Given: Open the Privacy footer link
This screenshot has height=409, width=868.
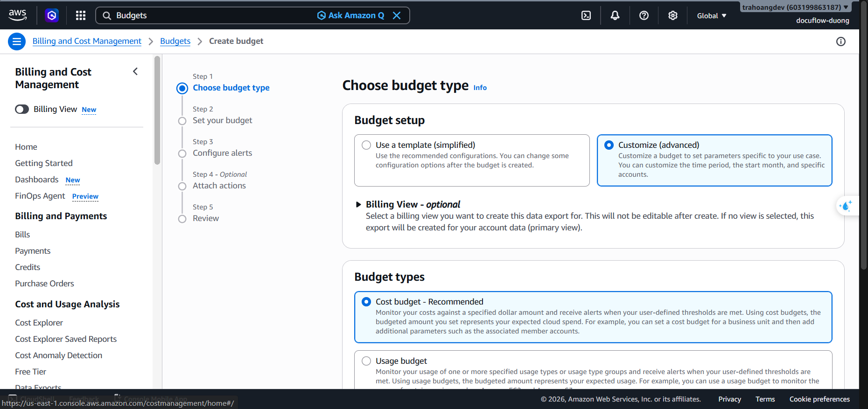Looking at the screenshot, I should [x=730, y=399].
